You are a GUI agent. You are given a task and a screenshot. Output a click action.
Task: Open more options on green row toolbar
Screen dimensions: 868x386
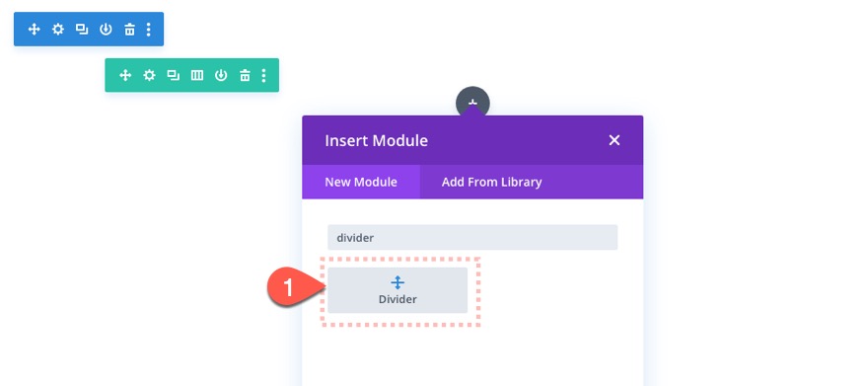(x=264, y=75)
